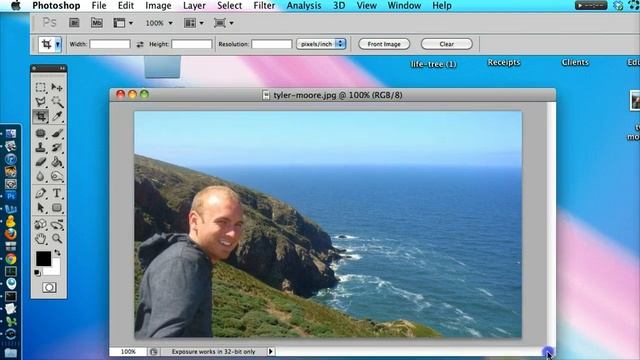Toggle Quick Mask mode

[x=49, y=288]
